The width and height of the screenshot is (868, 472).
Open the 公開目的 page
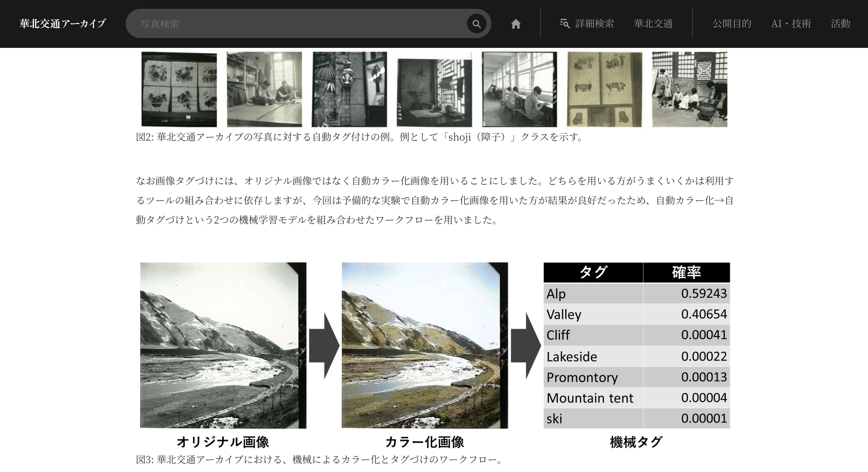732,23
